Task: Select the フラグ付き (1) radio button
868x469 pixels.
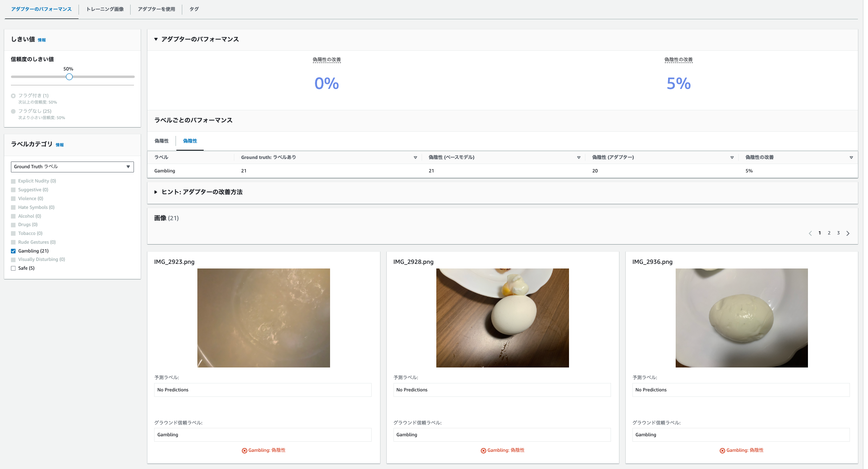Action: [13, 96]
